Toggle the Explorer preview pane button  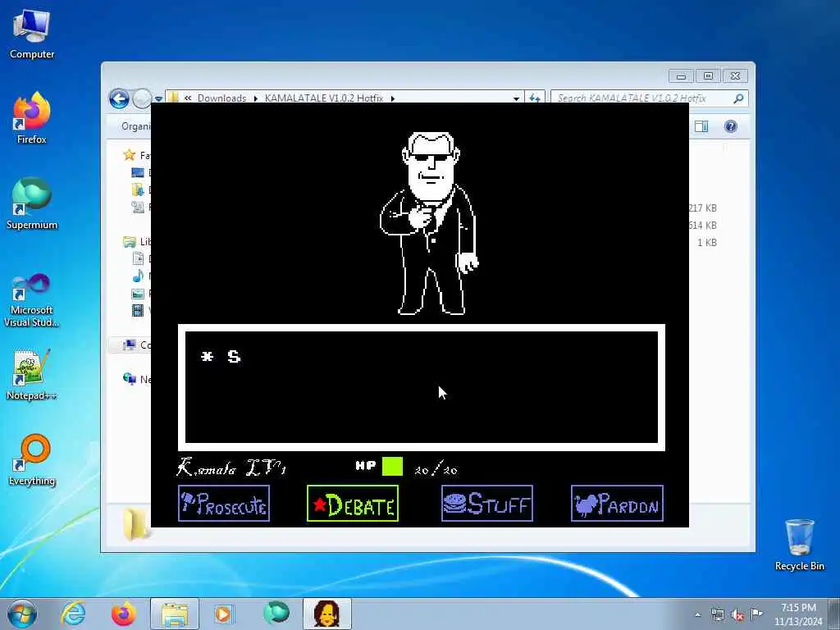click(x=701, y=126)
